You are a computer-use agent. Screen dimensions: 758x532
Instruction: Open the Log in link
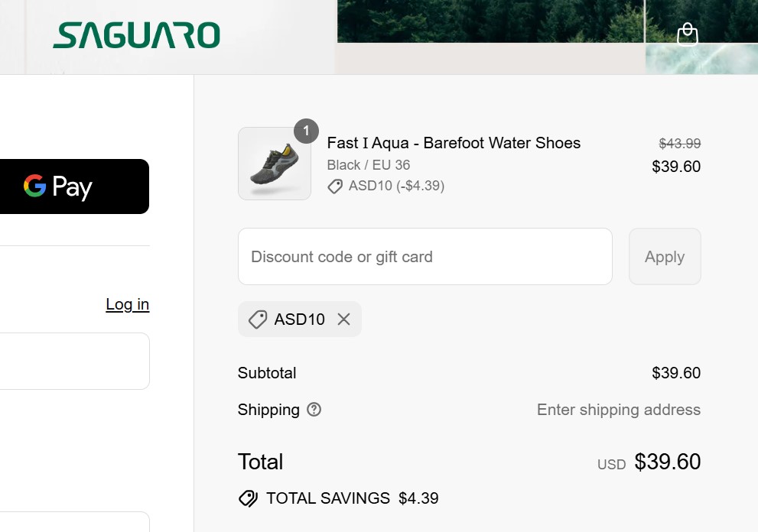[x=127, y=304]
